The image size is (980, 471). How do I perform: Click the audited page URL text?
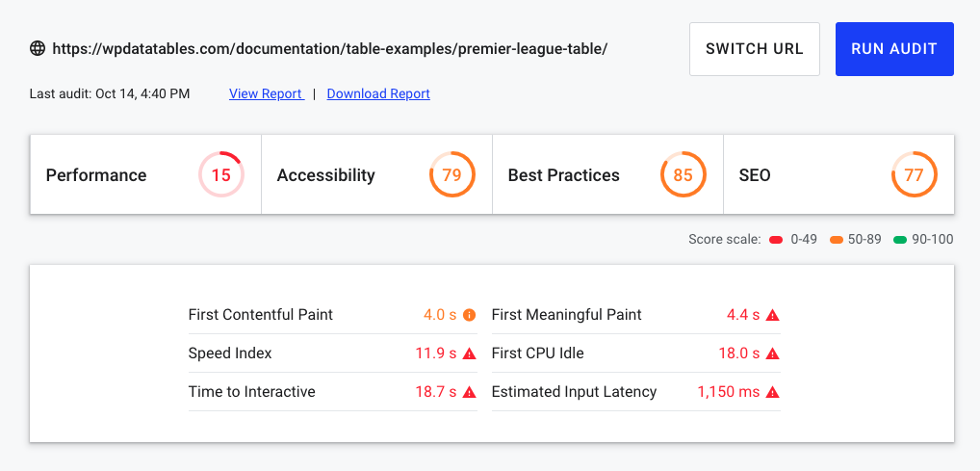(x=330, y=48)
